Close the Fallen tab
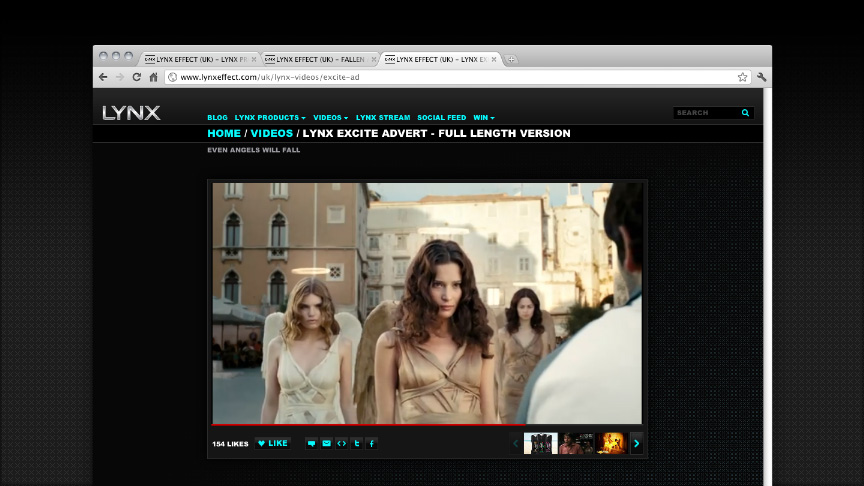 click(374, 60)
